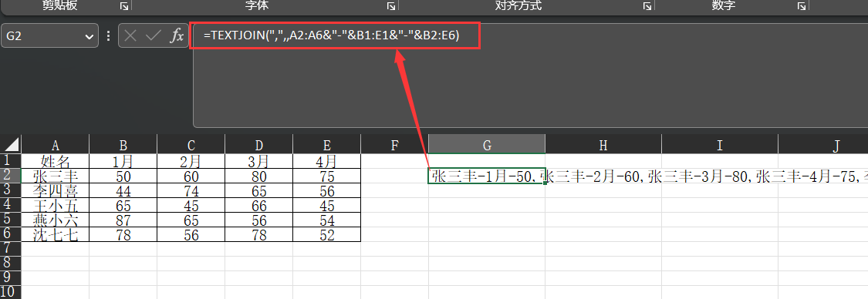Select row 8 header
This screenshot has width=868, height=299.
pos(11,264)
